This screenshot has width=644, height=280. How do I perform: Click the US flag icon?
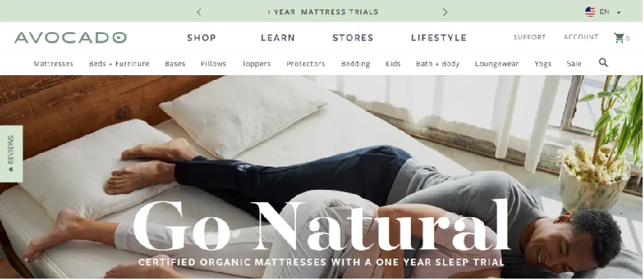(590, 12)
